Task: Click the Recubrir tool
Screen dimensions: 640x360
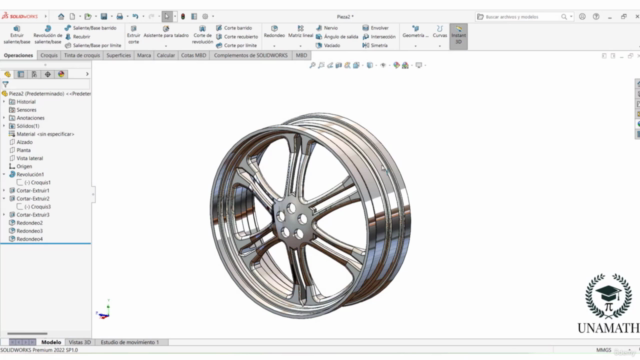Action: pyautogui.click(x=78, y=37)
